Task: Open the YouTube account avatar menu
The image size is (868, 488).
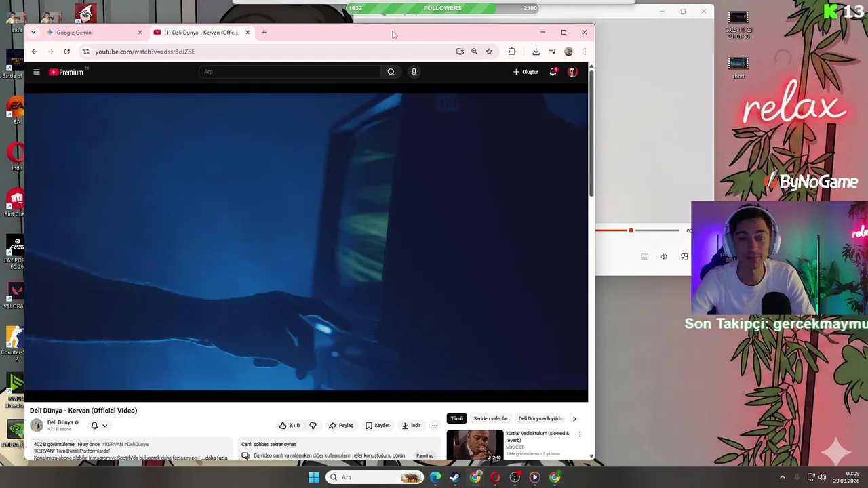Action: click(572, 72)
